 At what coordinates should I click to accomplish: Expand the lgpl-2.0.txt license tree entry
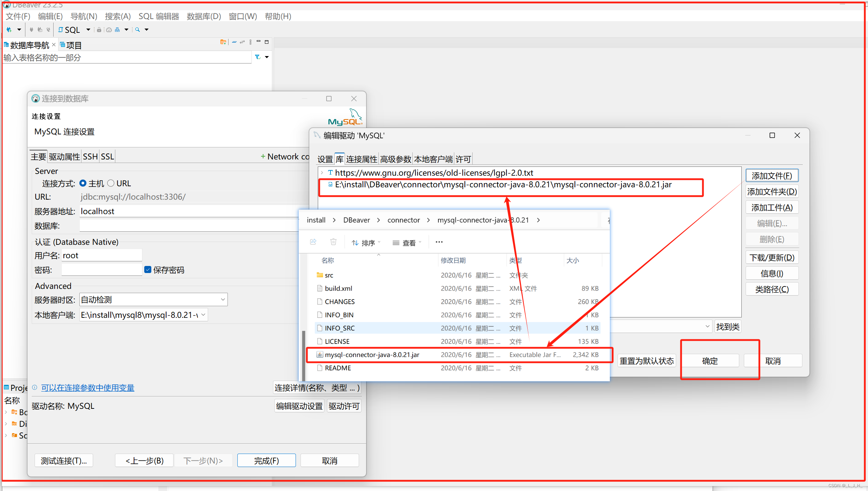[322, 173]
